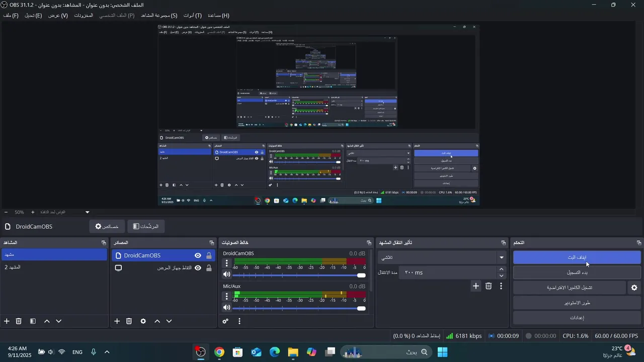Move scene down in Scenes panel
This screenshot has height=362, width=644.
(59, 321)
